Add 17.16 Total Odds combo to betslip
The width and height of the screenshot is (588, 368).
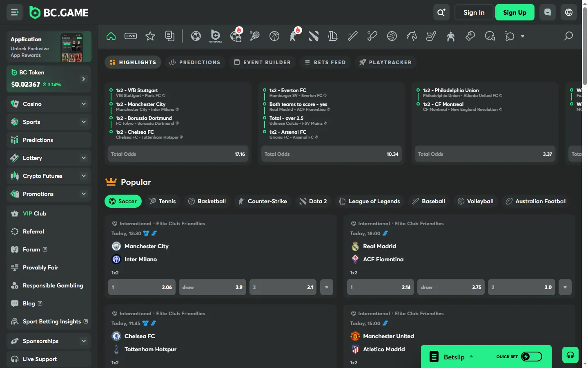point(178,154)
